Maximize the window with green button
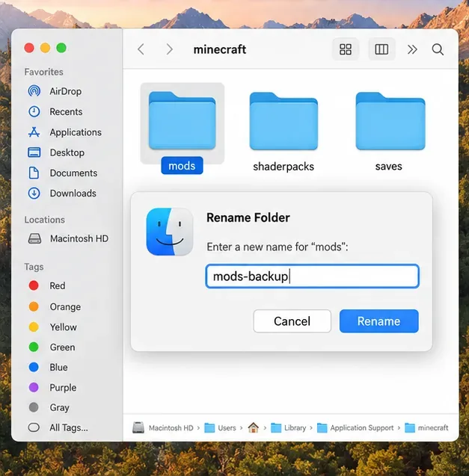Viewport: 469px width, 476px height. (61, 48)
